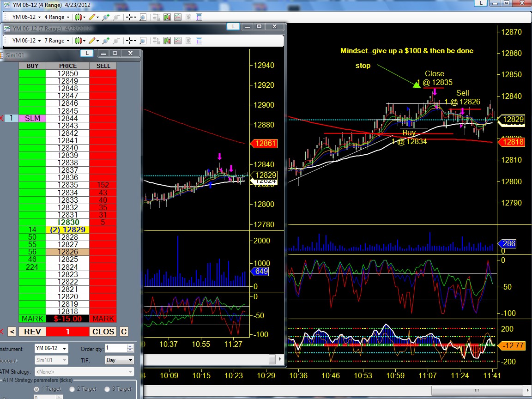Open Indicators dialog in 7 Range toolbar
The image size is (532, 399).
point(178,41)
